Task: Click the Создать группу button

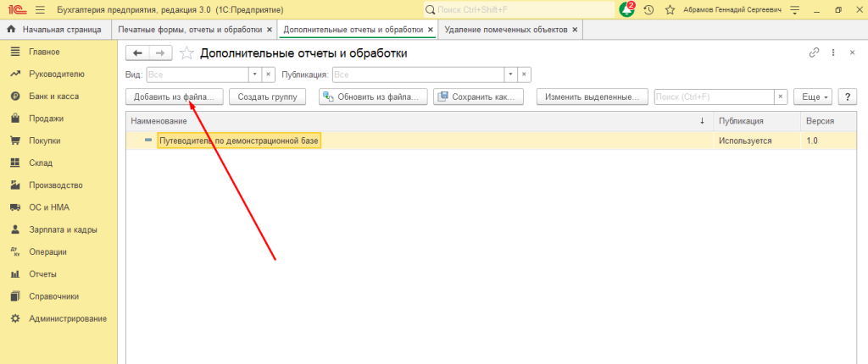Action: [266, 97]
